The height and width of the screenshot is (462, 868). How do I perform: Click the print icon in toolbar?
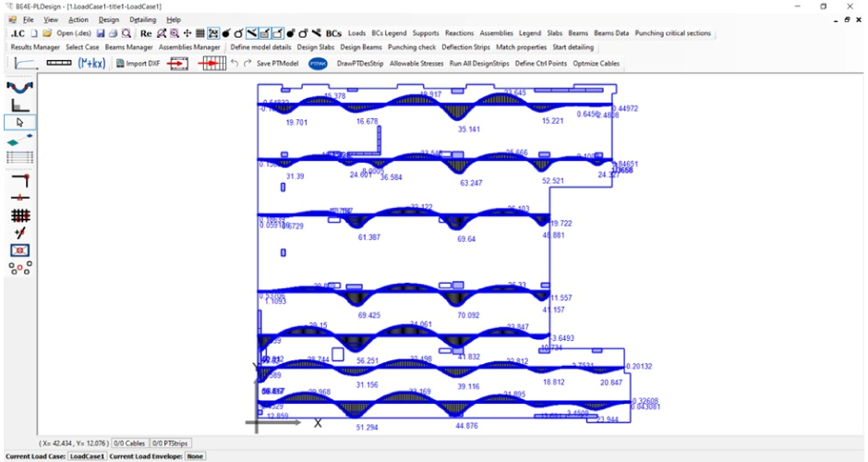pos(113,33)
